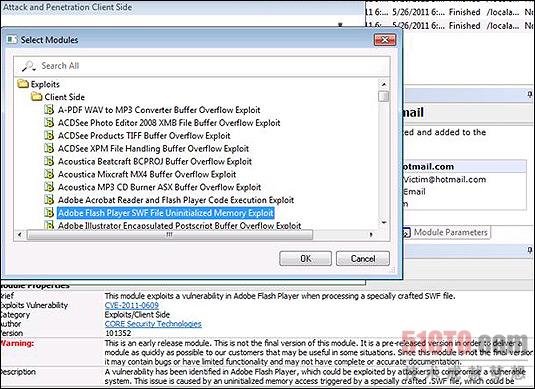Screen dimensions: 535x389
Task: Click the ACDSee XPM File Handling exploit icon
Action: point(49,148)
